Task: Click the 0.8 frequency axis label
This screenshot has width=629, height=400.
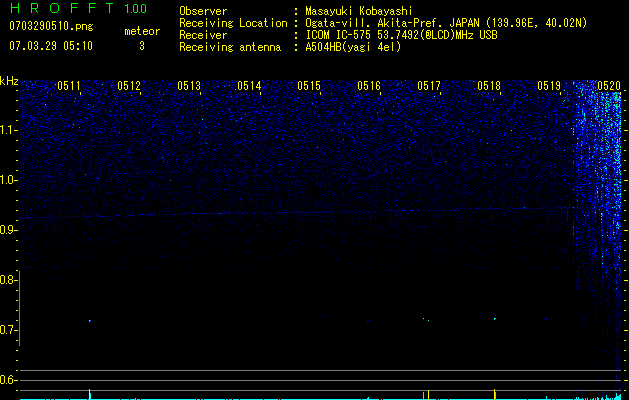Action: pyautogui.click(x=8, y=280)
